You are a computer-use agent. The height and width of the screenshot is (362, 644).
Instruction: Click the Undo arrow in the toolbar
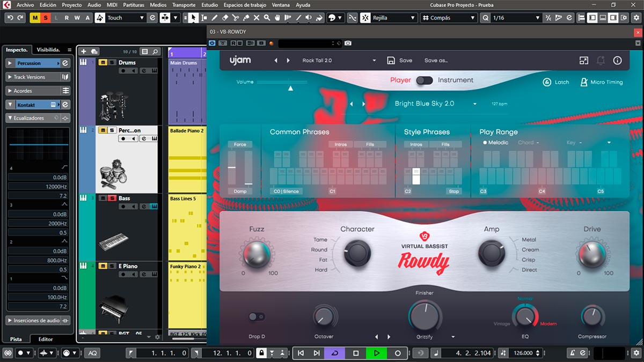coord(10,18)
